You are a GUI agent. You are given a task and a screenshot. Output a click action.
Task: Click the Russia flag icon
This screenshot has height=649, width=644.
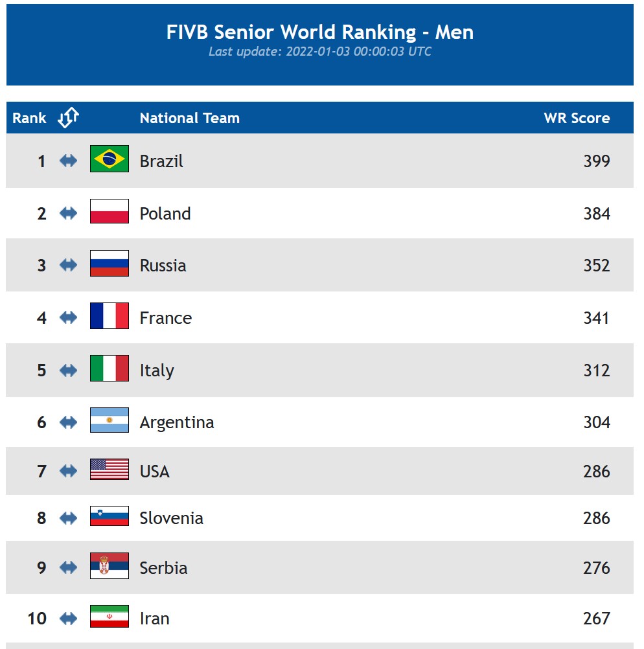tap(109, 264)
